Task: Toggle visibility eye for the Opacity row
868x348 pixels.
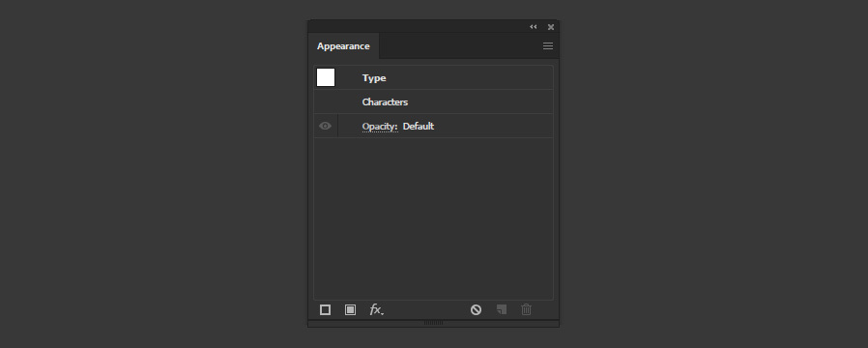Action: (326, 126)
